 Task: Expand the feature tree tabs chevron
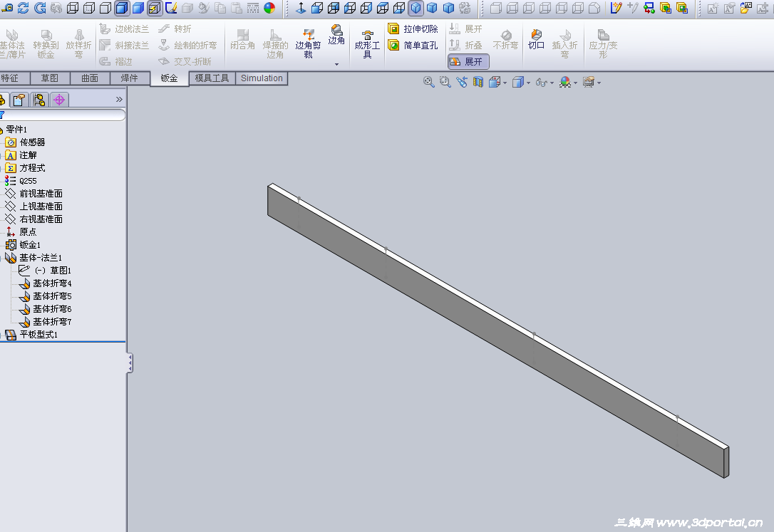tap(119, 99)
